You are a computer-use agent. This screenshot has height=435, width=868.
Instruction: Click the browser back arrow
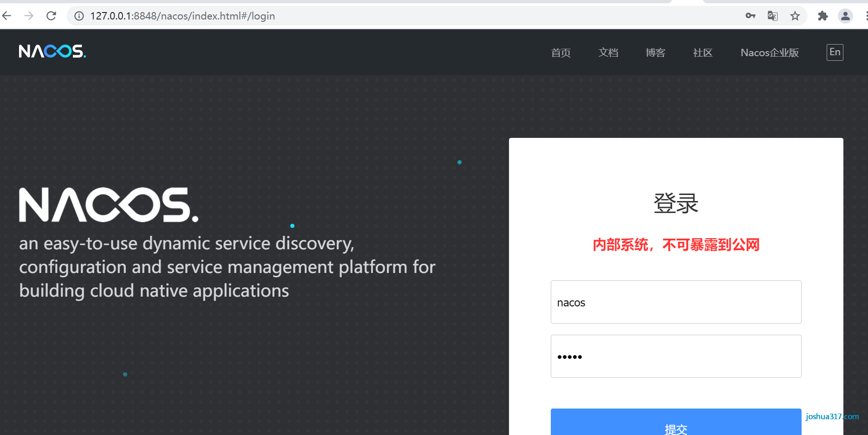[7, 16]
